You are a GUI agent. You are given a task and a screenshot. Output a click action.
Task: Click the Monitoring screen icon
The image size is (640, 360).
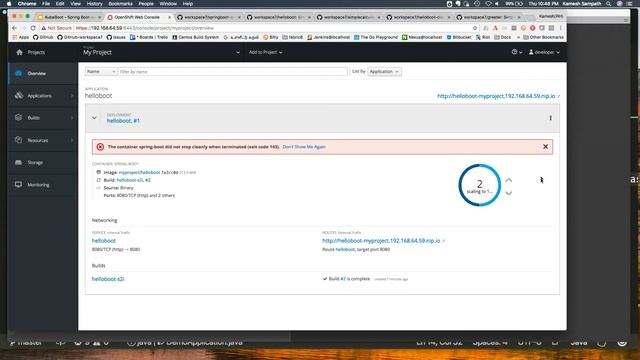[x=18, y=184]
